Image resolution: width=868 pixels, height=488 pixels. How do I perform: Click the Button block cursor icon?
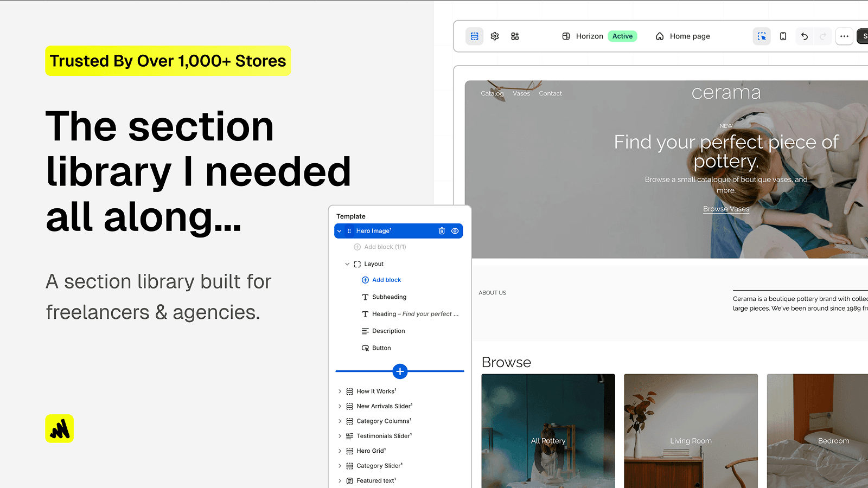365,348
